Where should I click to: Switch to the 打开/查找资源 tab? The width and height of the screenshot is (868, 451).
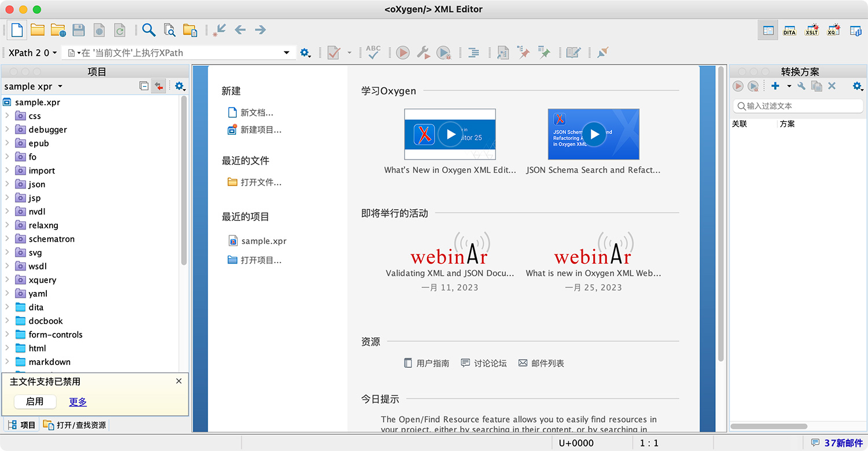(75, 425)
